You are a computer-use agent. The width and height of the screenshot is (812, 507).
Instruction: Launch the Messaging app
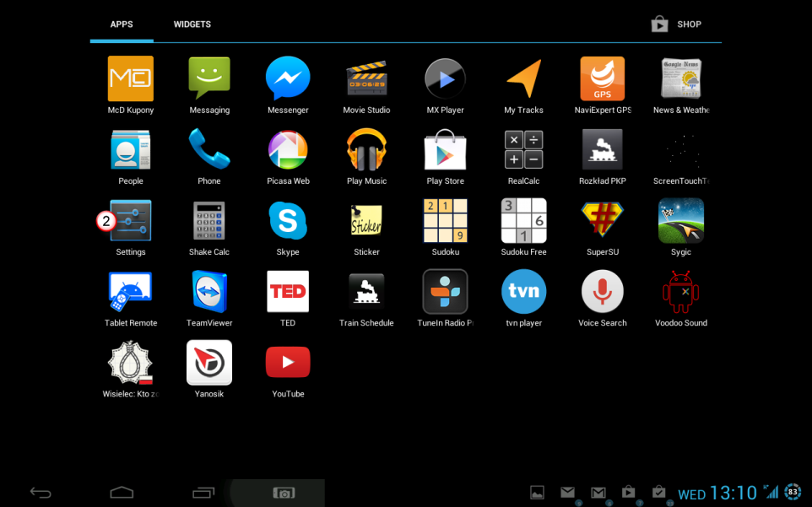(209, 78)
